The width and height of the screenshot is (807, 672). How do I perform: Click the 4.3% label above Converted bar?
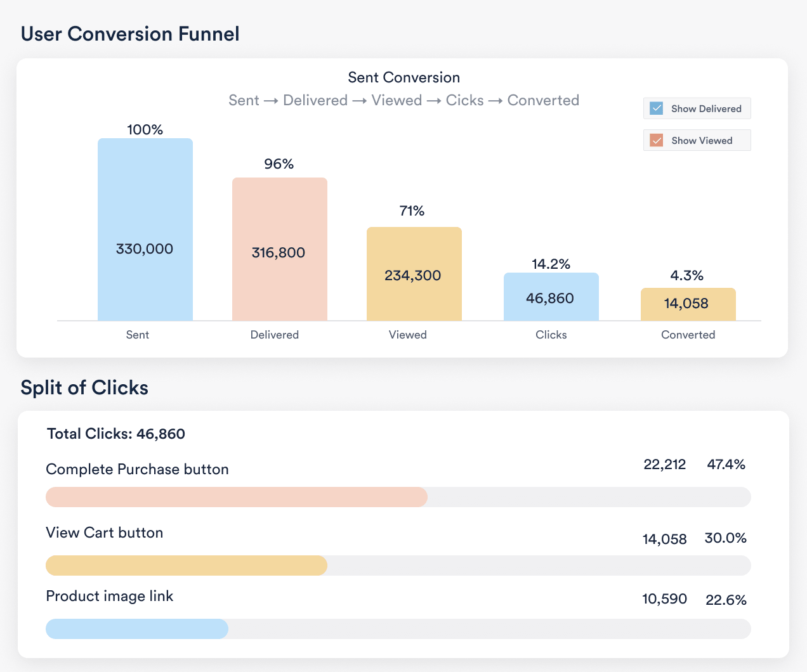687,275
